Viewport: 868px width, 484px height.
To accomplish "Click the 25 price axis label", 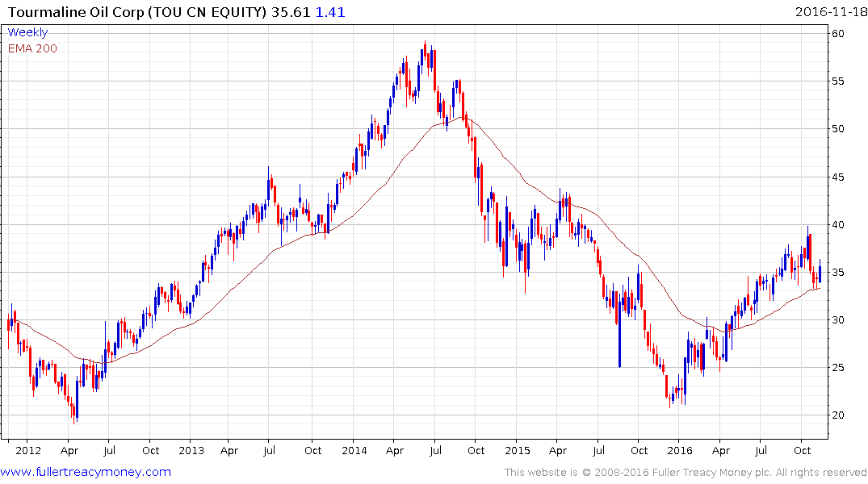I will pos(838,367).
